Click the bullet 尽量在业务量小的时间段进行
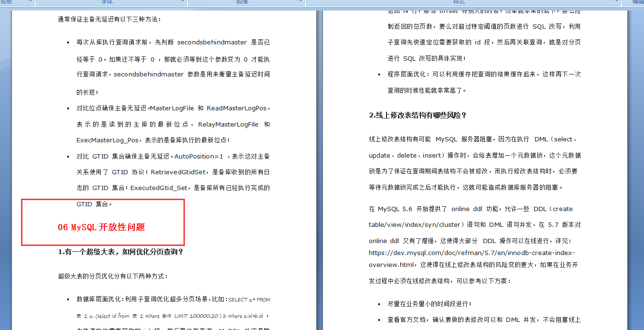 coord(429,303)
